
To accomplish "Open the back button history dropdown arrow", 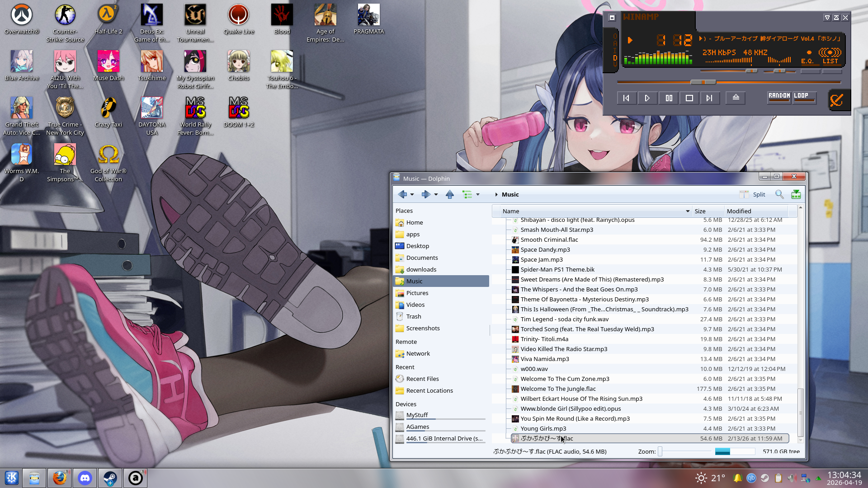I will [x=412, y=195].
